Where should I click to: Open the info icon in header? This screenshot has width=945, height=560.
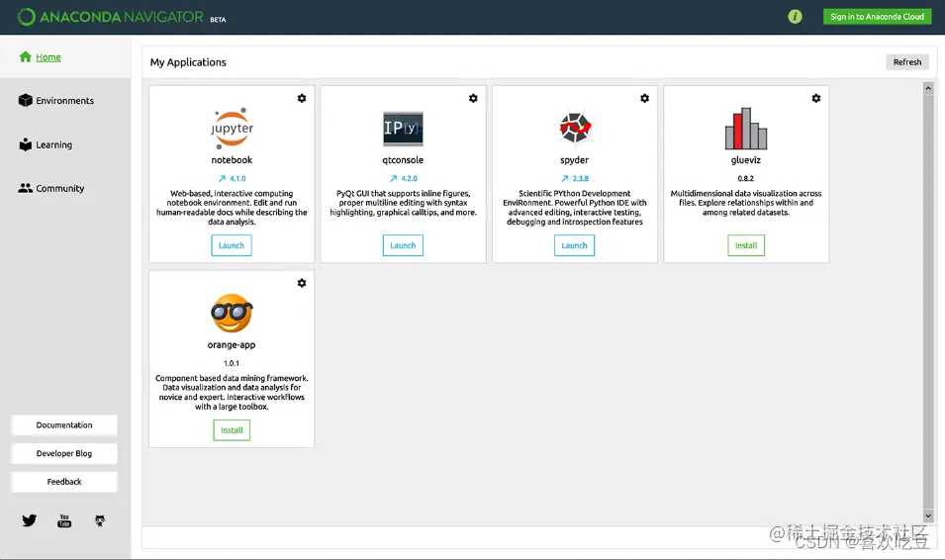pos(795,17)
